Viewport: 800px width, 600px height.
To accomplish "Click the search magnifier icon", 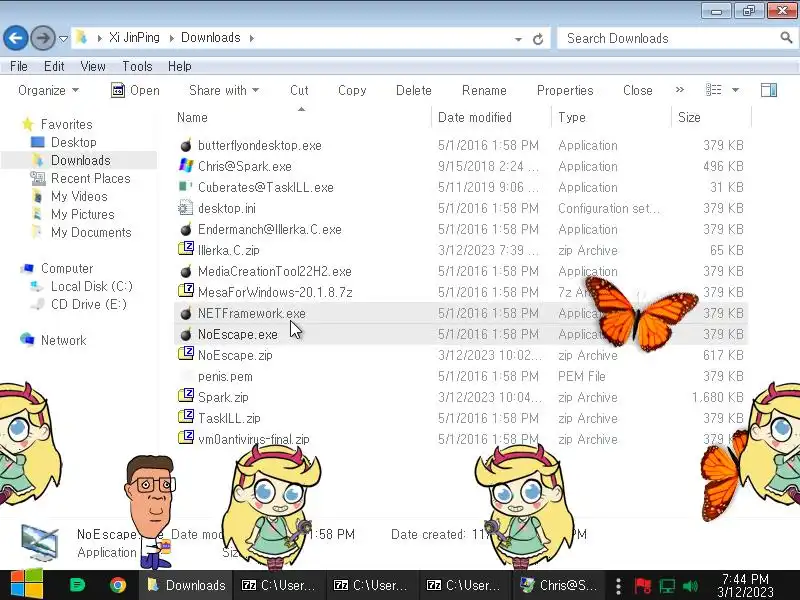I will [x=786, y=37].
